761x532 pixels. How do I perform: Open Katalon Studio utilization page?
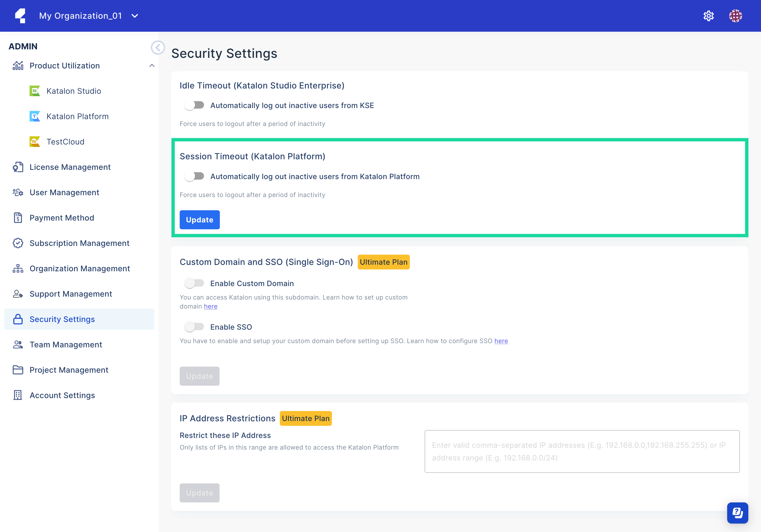click(x=73, y=91)
